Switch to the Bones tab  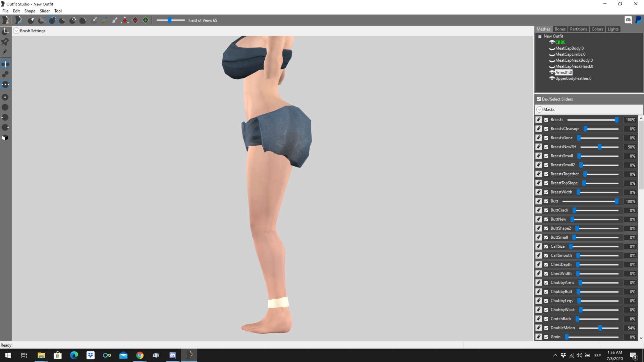pos(560,29)
